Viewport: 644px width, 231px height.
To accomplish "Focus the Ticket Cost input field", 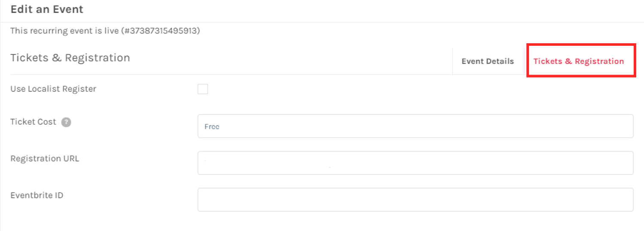I will [x=415, y=126].
